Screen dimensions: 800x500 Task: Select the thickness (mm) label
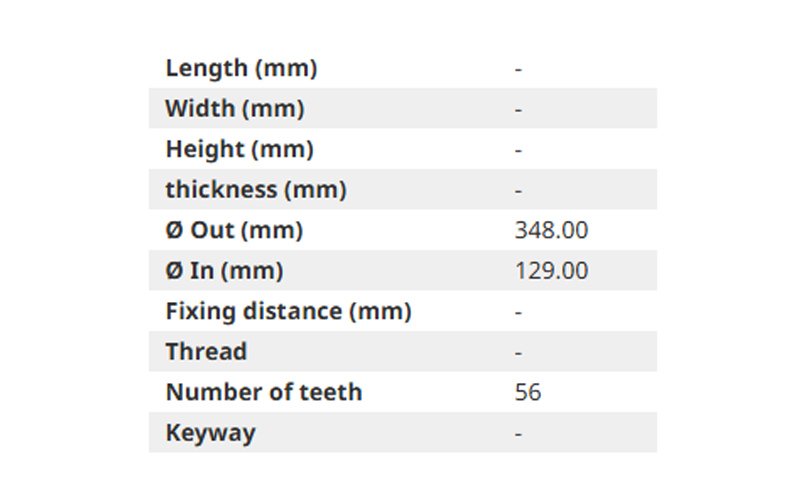coord(256,190)
